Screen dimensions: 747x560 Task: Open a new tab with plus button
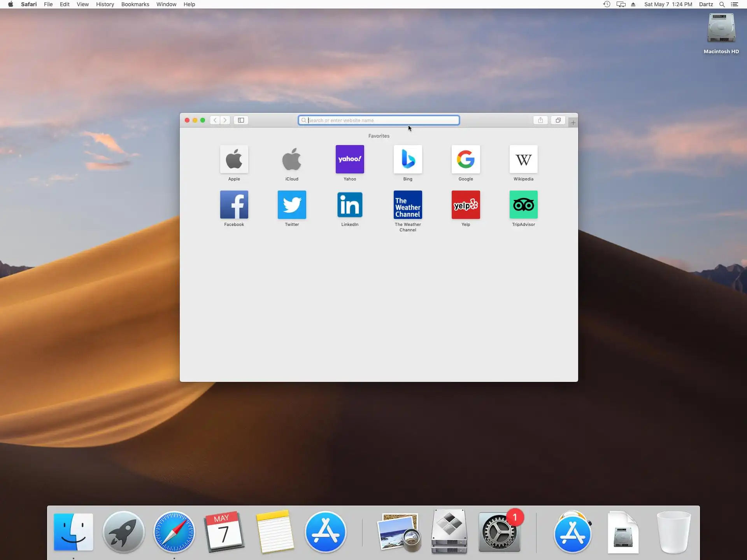(573, 123)
